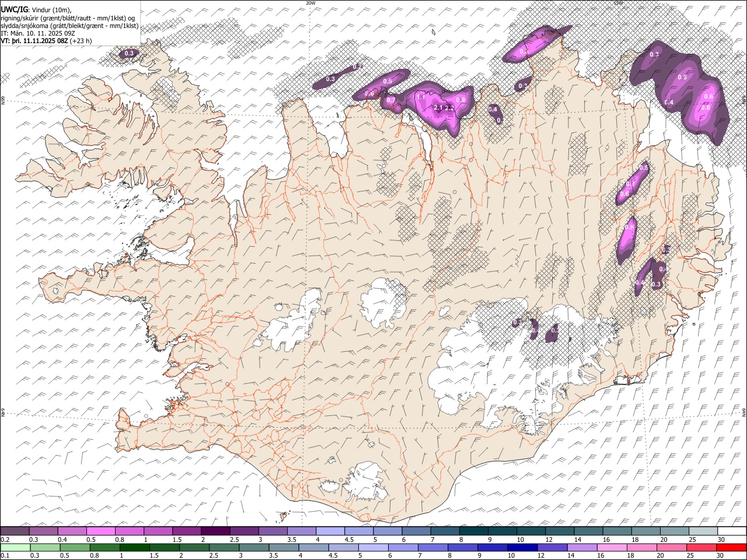Viewport: 747px width, 560px height.
Task: Click the pale grey 25 mm snow swatch
Action: 703,531
